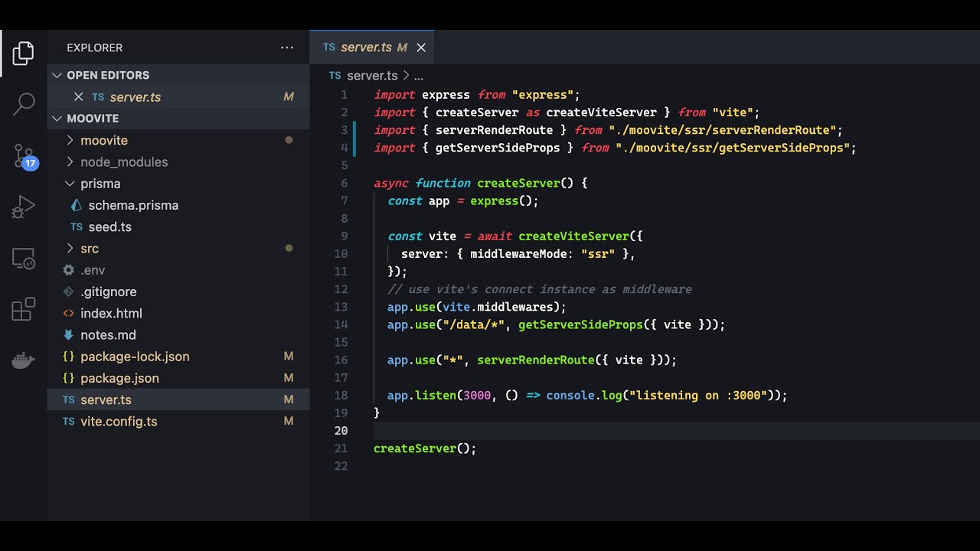Close the server.ts editor tab
This screenshot has width=980, height=551.
pos(421,47)
